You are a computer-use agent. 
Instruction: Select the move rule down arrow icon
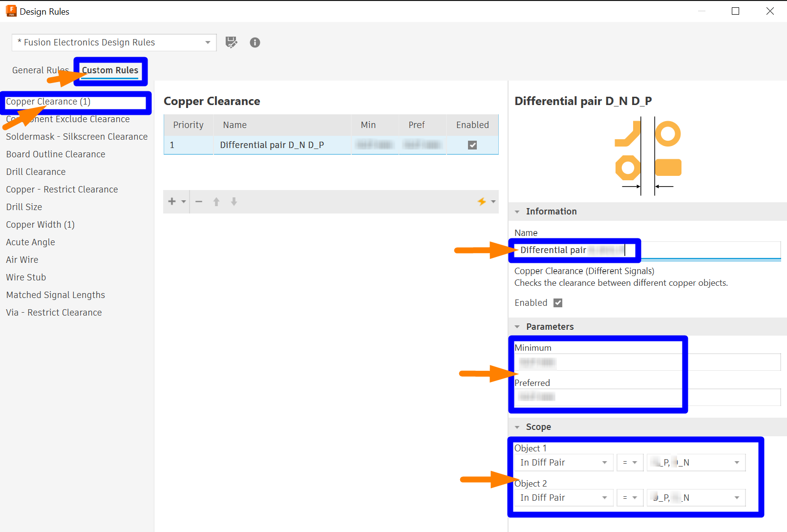pos(234,201)
